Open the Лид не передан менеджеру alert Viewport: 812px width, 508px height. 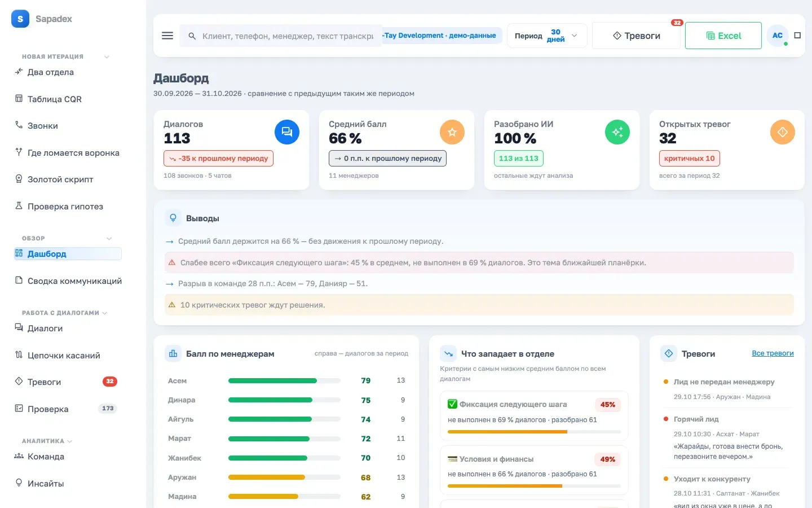[x=727, y=389]
